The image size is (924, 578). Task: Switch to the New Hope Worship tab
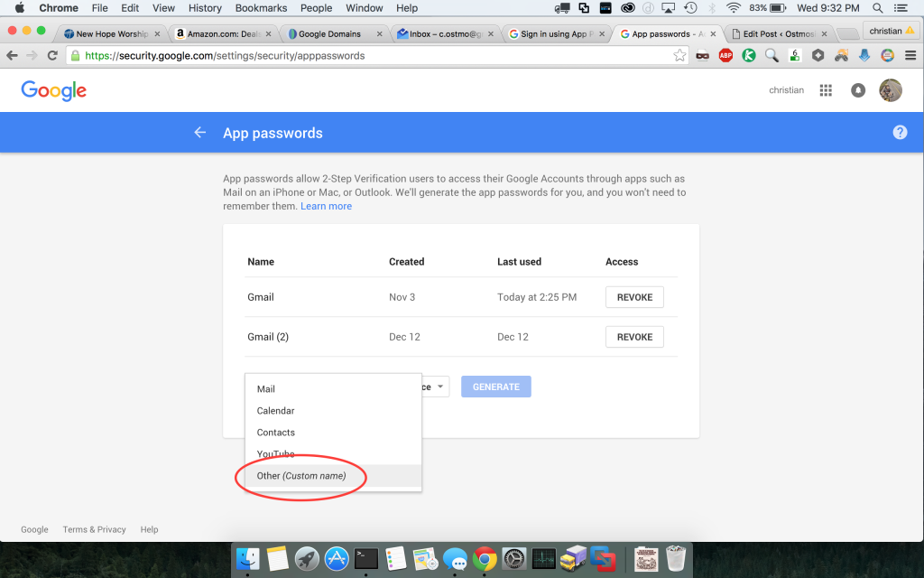[111, 34]
